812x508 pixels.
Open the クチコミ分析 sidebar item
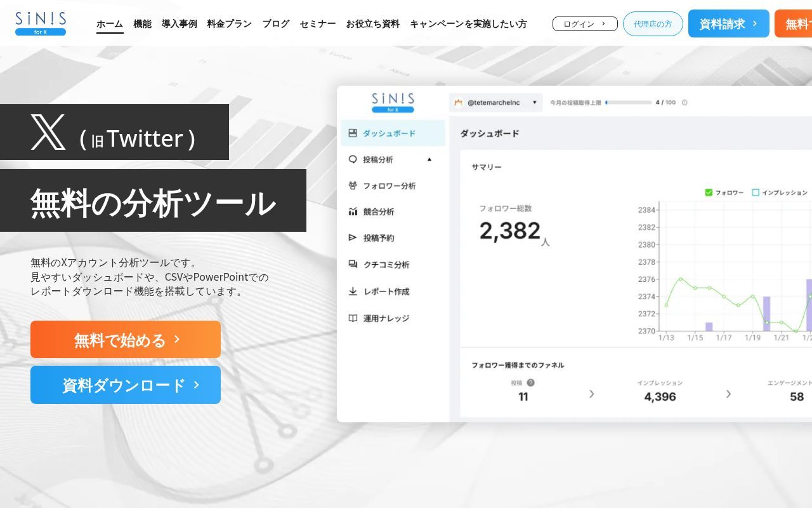click(393, 265)
